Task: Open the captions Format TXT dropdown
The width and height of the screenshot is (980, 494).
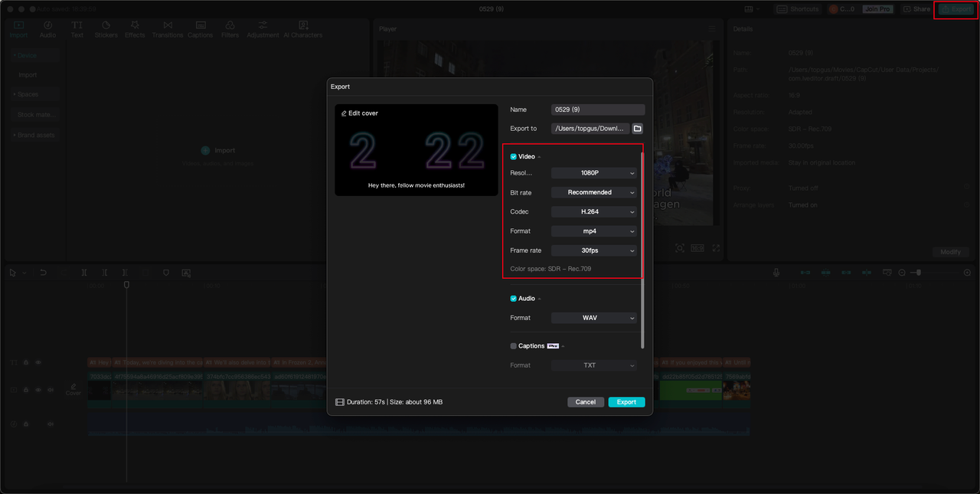Action: pos(594,365)
